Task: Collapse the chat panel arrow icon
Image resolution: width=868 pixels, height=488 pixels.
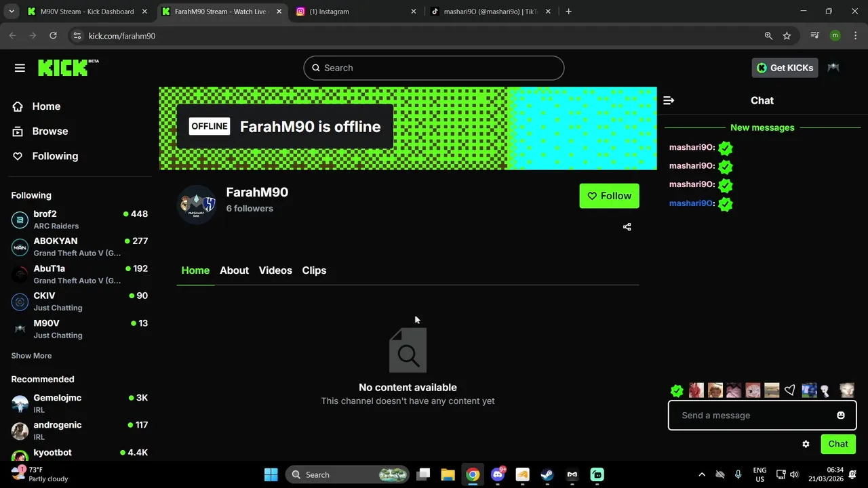Action: pos(669,100)
